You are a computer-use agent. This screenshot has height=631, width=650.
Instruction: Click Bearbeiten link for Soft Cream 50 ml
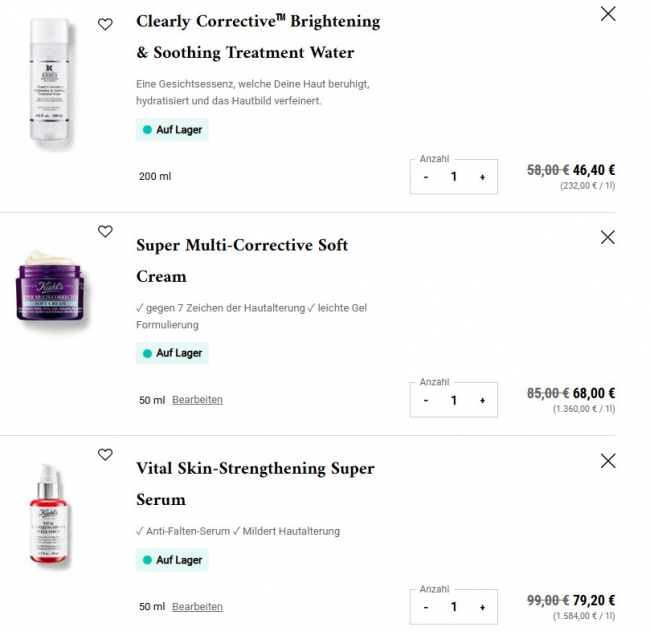(x=197, y=400)
